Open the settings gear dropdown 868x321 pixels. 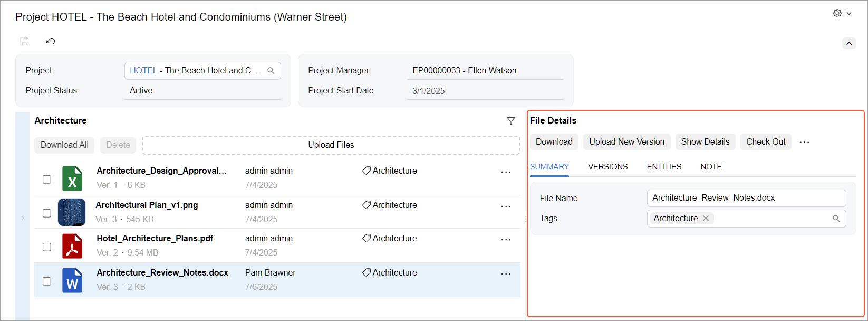(842, 13)
